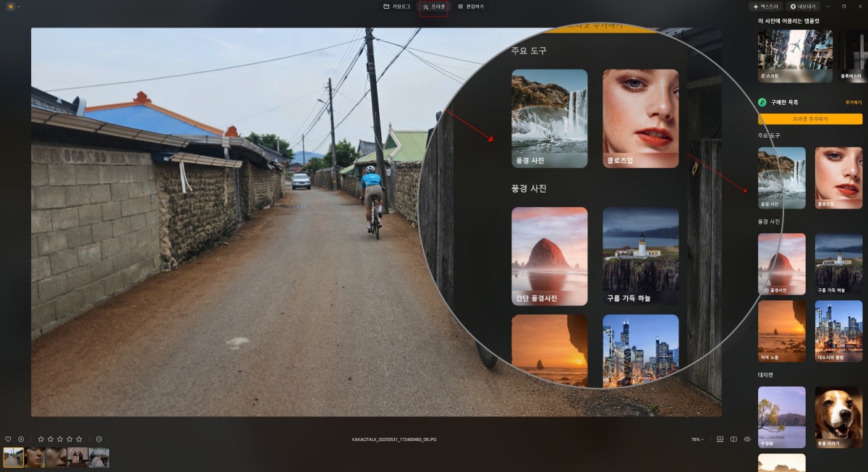
Task: Open the 구름 가득 하늘 preset in sidebar
Action: pos(839,264)
